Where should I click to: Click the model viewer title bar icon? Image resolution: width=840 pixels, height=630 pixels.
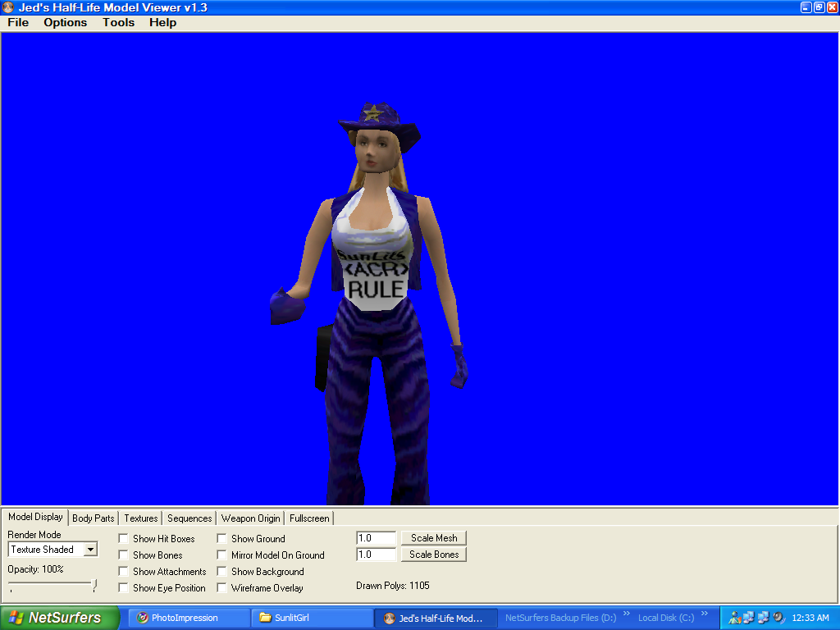point(8,7)
